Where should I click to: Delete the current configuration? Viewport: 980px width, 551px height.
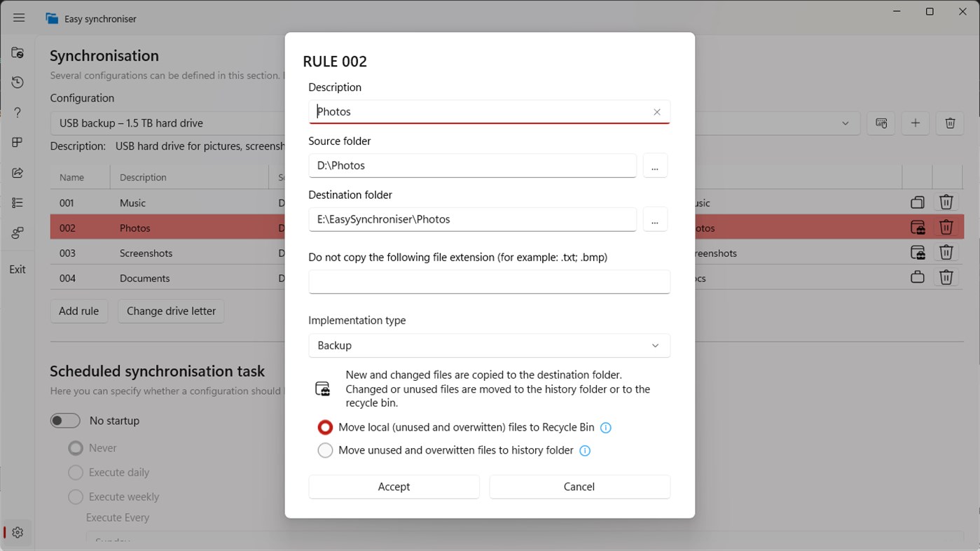[x=950, y=123]
